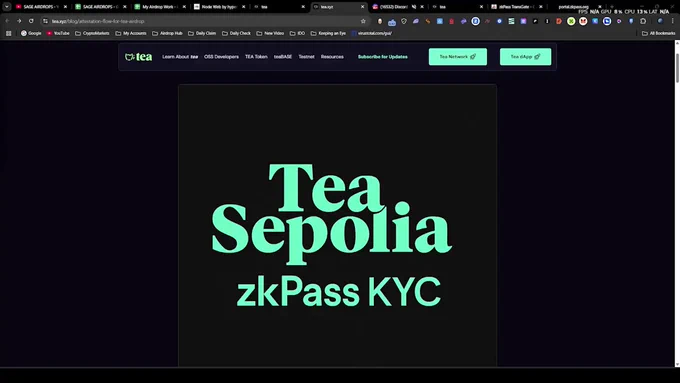Expand the IDO bookmark folder
Viewport: 680px width, 383px height.
[298, 33]
